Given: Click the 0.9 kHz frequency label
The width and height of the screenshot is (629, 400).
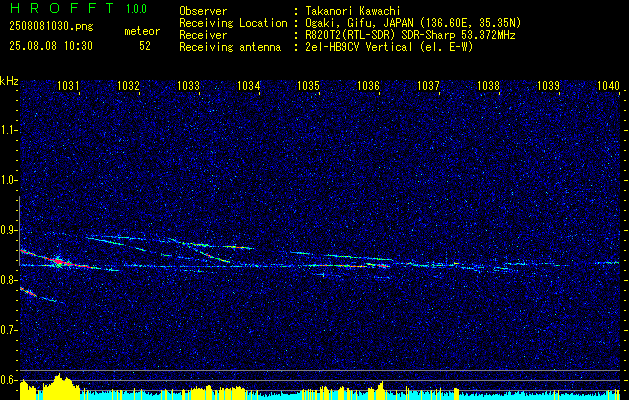Looking at the screenshot, I should coord(8,230).
